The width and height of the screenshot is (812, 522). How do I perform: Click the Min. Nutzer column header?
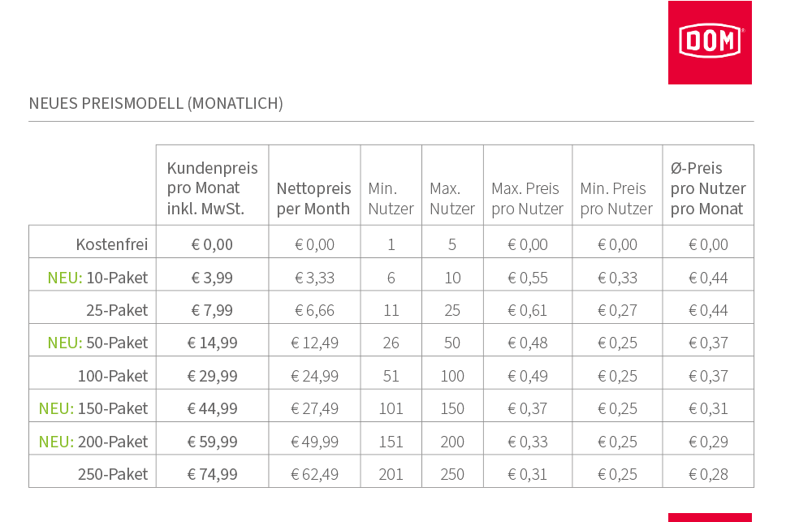pyautogui.click(x=391, y=198)
